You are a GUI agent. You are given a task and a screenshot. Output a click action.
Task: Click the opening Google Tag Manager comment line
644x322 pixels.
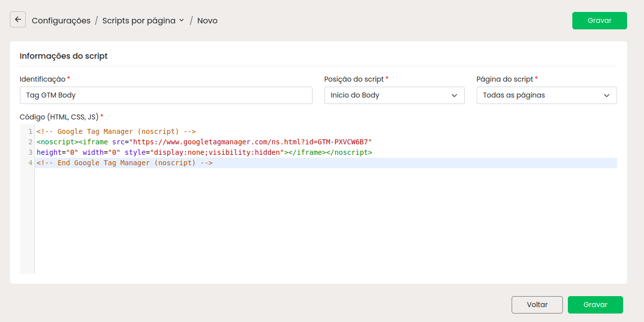[x=116, y=132]
